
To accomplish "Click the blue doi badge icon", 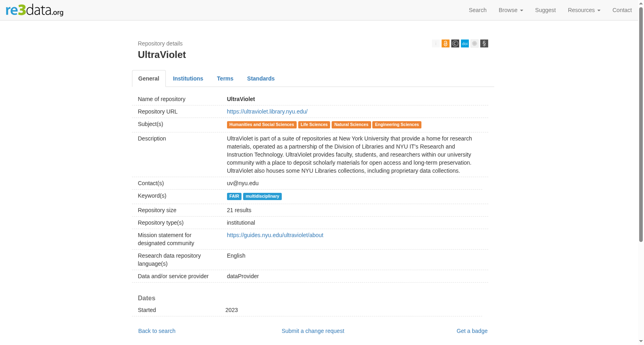I will (465, 43).
